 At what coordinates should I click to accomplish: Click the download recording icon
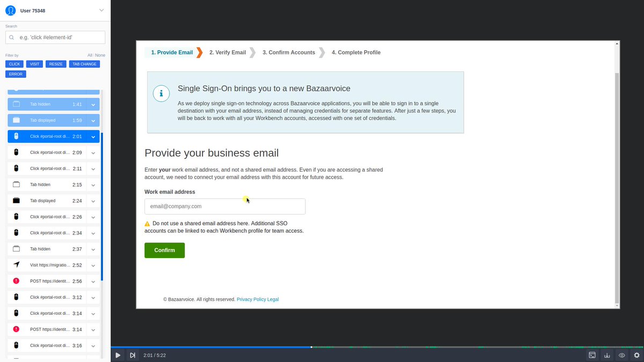607,355
